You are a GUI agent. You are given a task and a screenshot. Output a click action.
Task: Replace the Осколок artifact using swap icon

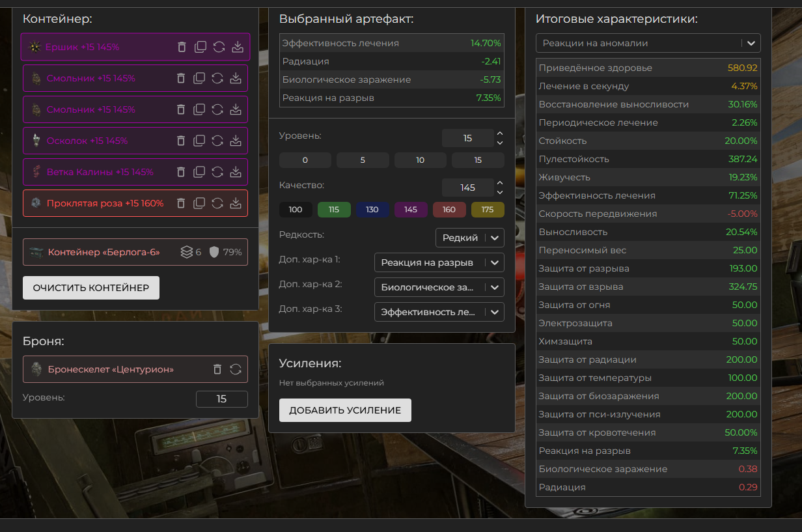tap(217, 141)
